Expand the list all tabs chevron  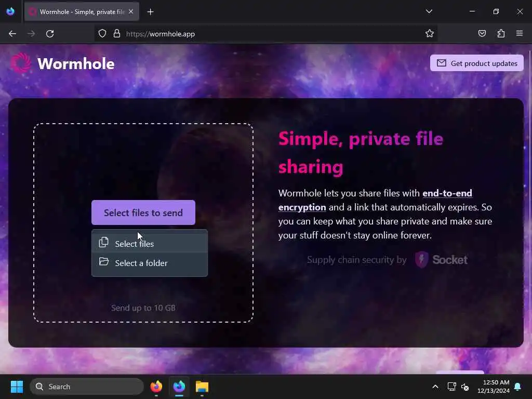pos(429,11)
